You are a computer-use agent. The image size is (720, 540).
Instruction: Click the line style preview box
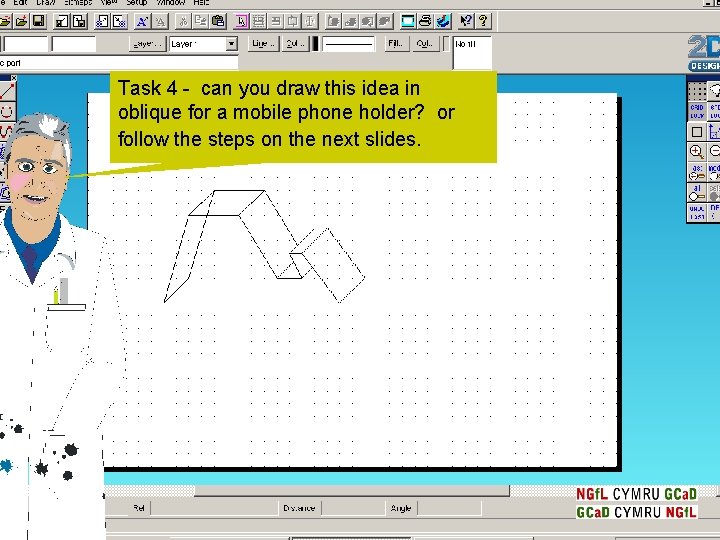348,44
